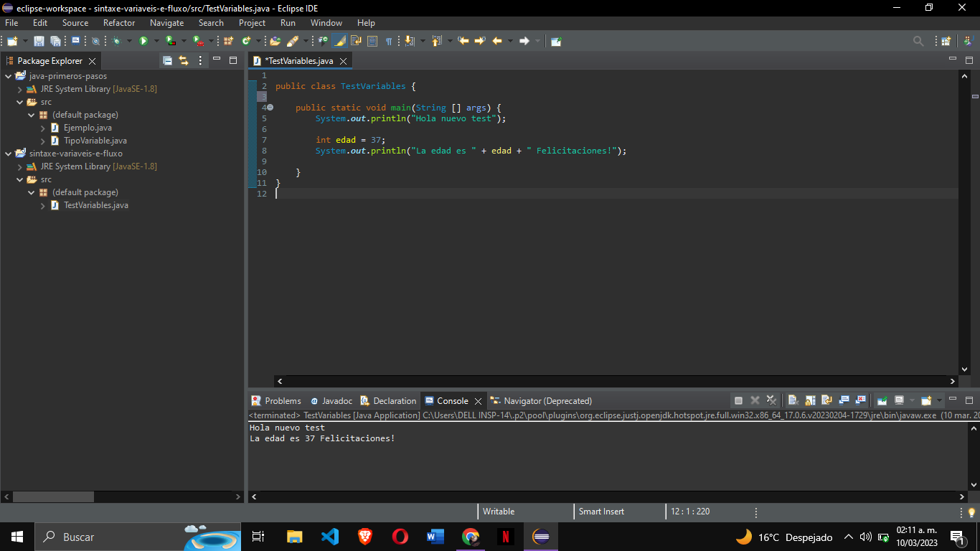Navigate Forward with the right arrow
The width and height of the screenshot is (980, 551).
coord(524,41)
